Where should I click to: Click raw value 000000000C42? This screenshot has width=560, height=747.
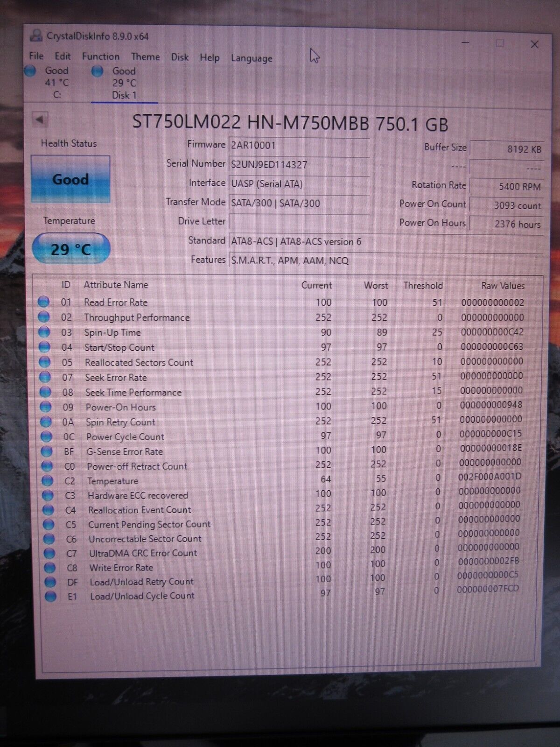[x=492, y=332]
